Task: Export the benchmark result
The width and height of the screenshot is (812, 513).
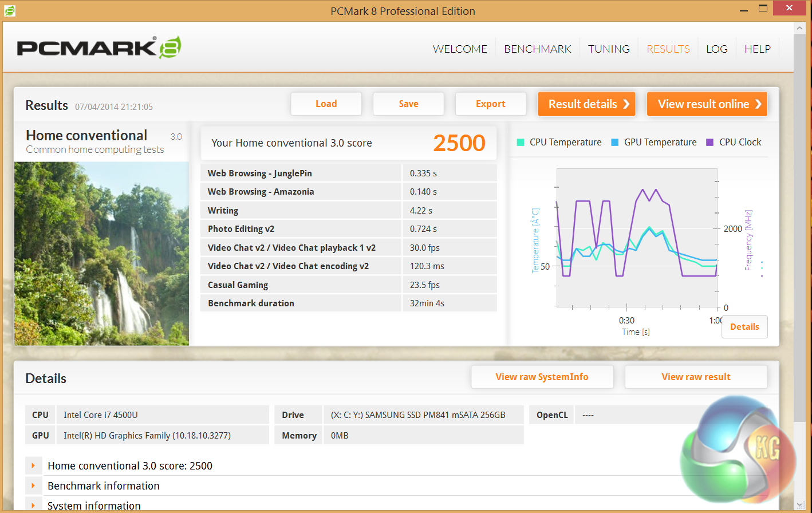Action: click(x=490, y=104)
